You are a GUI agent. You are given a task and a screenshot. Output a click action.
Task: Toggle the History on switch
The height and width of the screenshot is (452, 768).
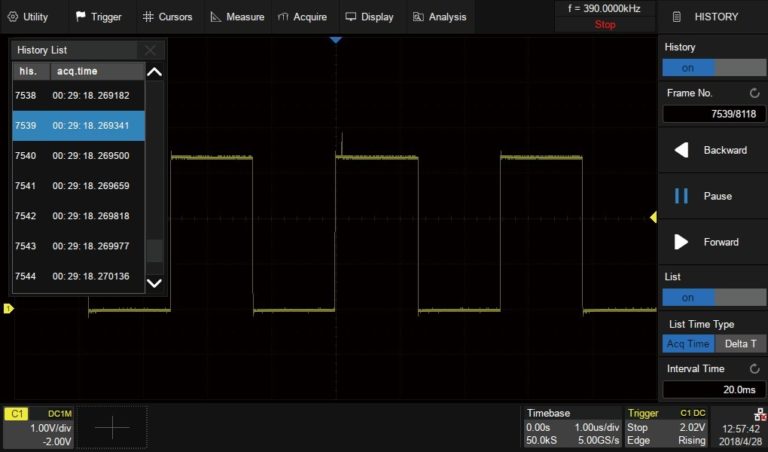coord(712,68)
